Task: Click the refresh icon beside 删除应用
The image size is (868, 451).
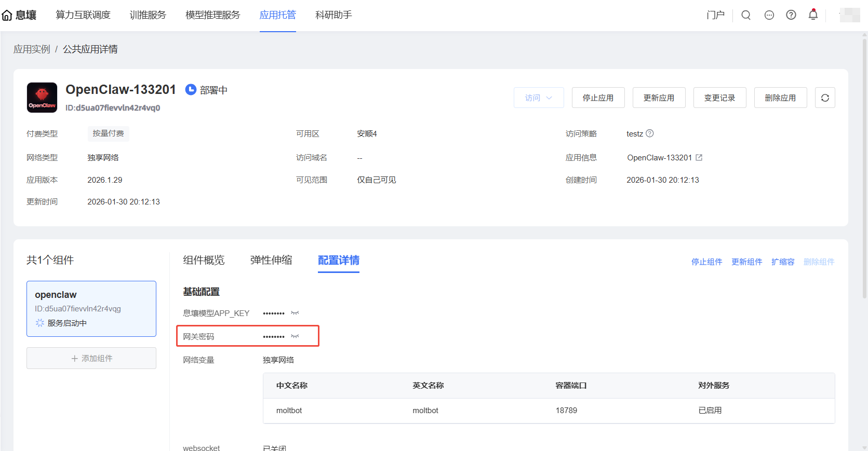Action: [825, 98]
